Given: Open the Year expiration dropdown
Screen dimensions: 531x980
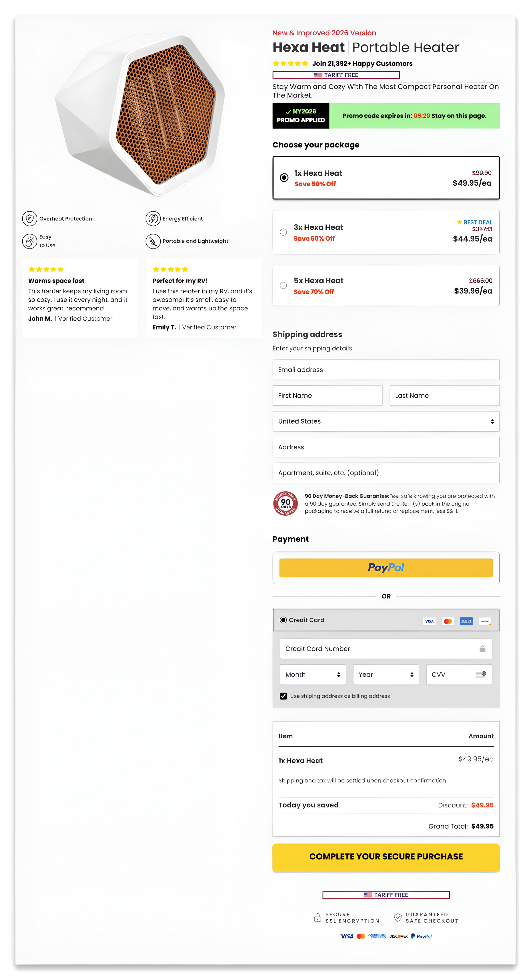Looking at the screenshot, I should point(386,674).
